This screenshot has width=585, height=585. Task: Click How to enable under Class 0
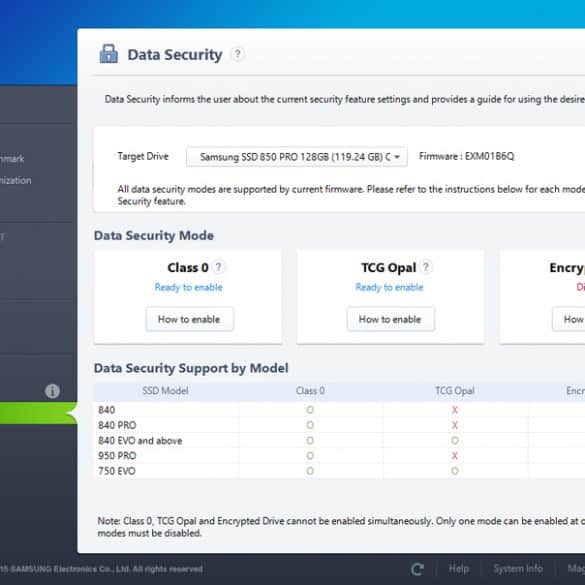(190, 319)
